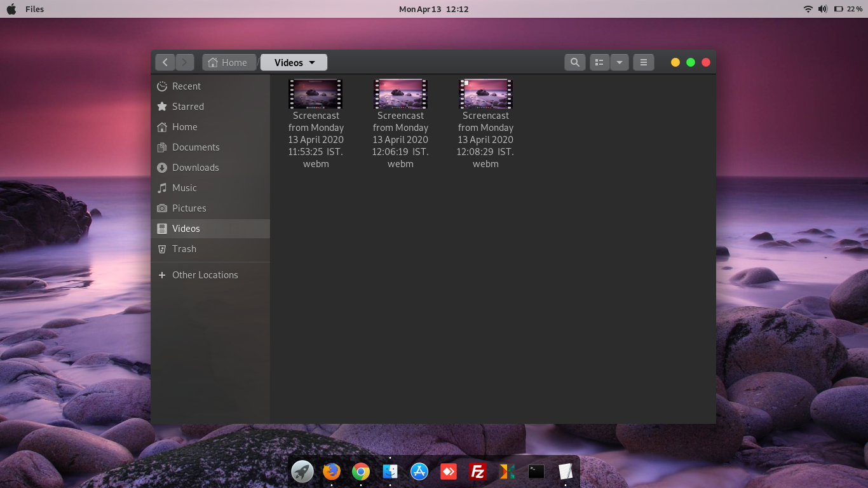Toggle the Recent sidebar filter

186,86
